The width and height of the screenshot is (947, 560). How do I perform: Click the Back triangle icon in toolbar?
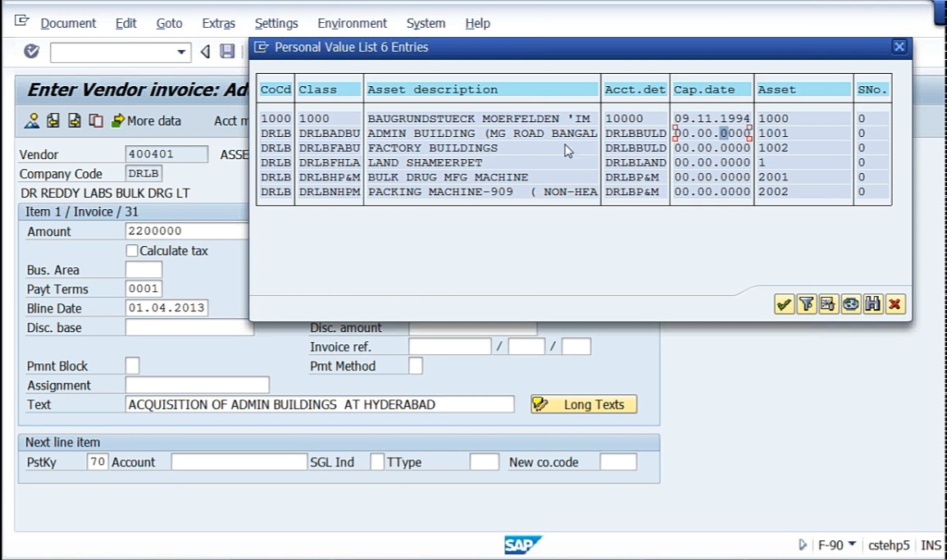coord(205,52)
